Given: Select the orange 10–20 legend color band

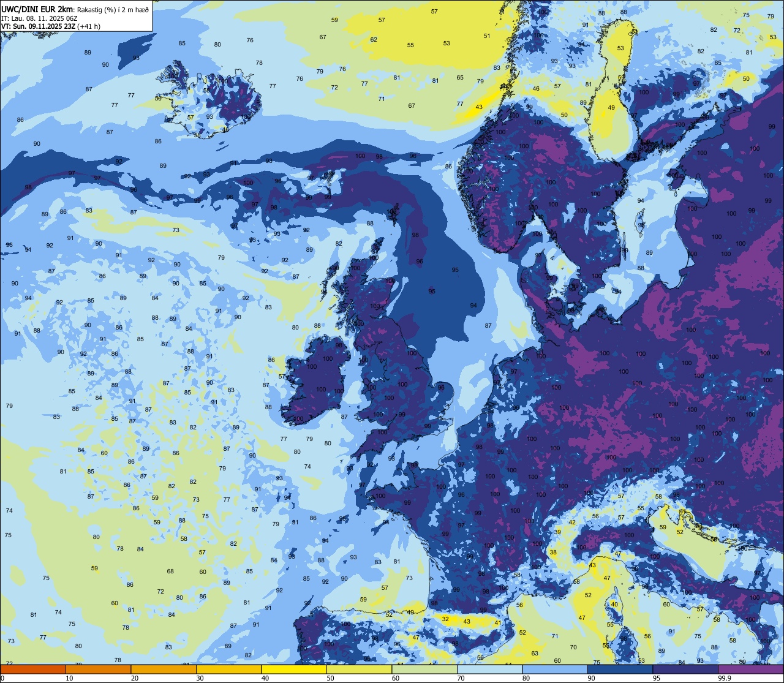Looking at the screenshot, I should click(x=98, y=670).
